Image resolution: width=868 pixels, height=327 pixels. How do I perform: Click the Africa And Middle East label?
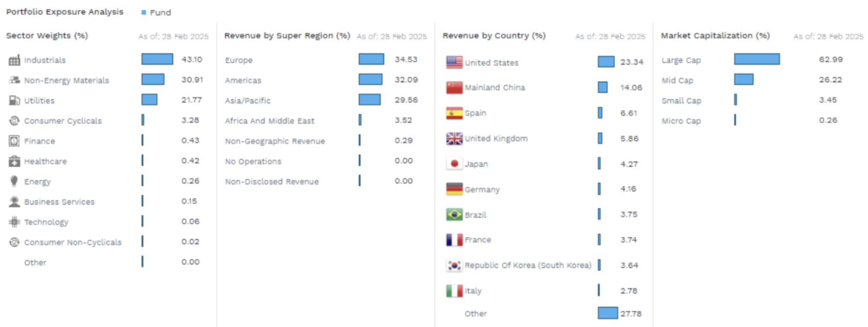[x=270, y=121]
